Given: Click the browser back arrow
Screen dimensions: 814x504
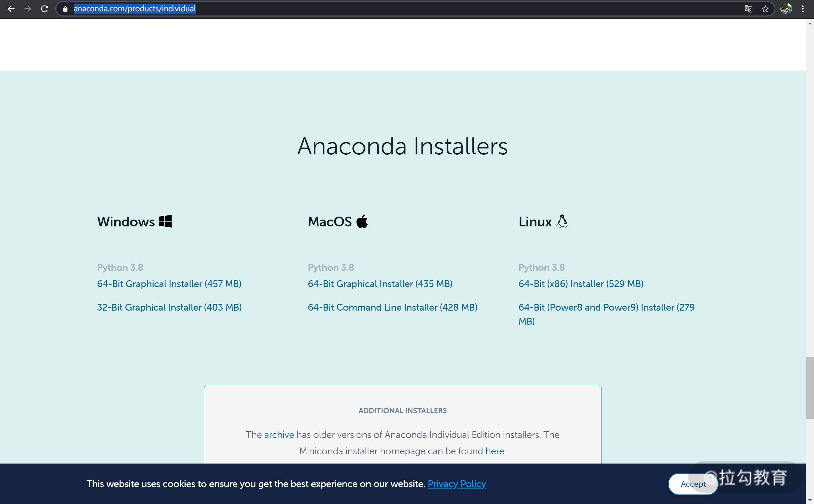Looking at the screenshot, I should coord(11,9).
